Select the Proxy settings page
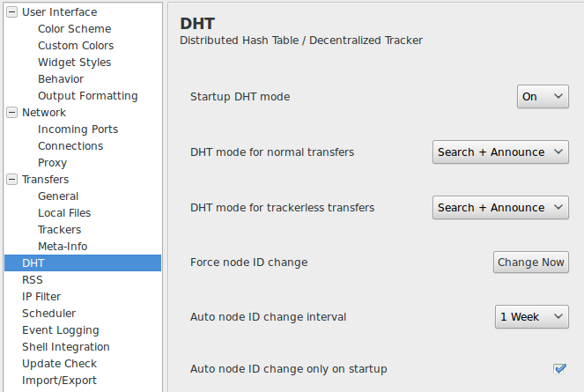The image size is (584, 392). click(53, 162)
